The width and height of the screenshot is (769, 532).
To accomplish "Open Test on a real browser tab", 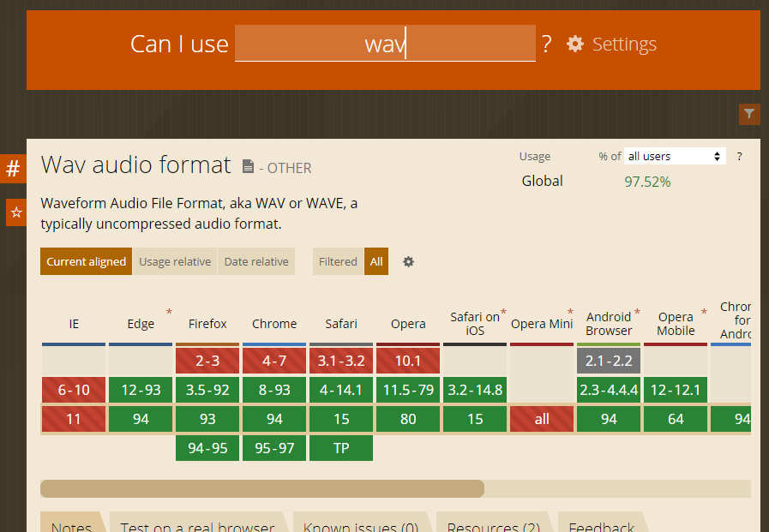I will coord(198,523).
